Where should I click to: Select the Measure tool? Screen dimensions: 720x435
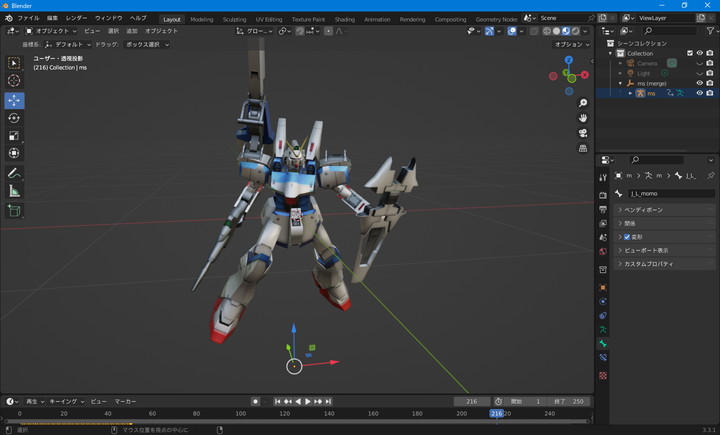coord(14,191)
